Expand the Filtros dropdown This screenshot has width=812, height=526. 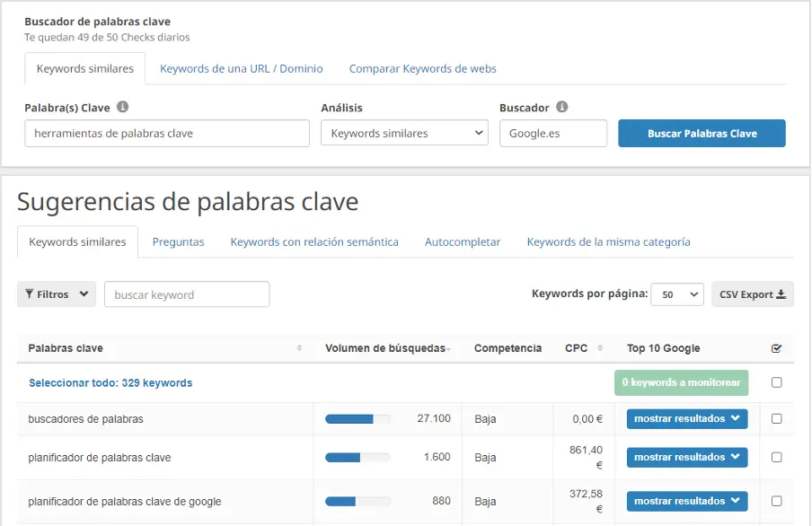tap(57, 294)
